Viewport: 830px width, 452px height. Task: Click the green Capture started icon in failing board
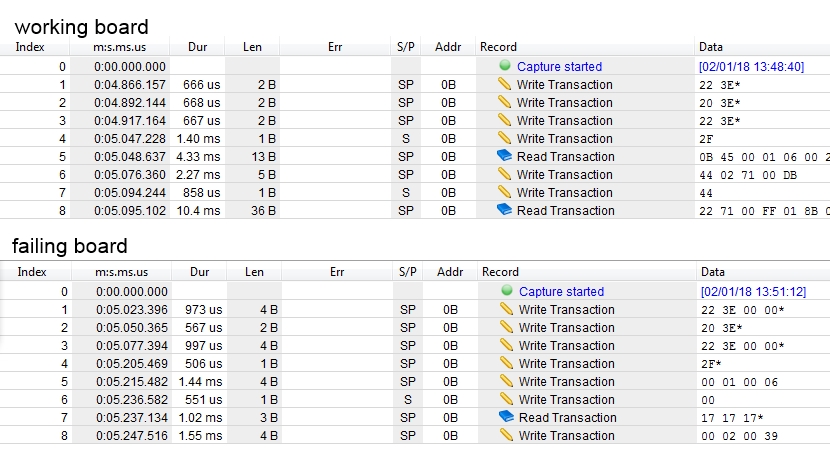pos(507,290)
